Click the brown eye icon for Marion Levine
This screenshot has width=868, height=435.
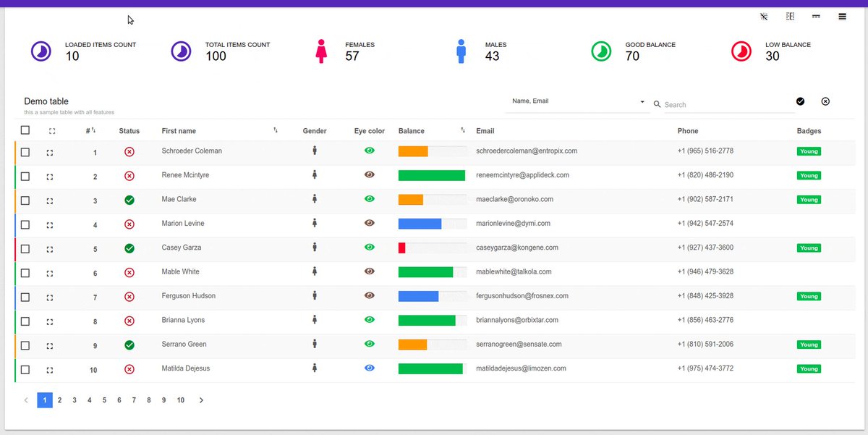coord(370,223)
